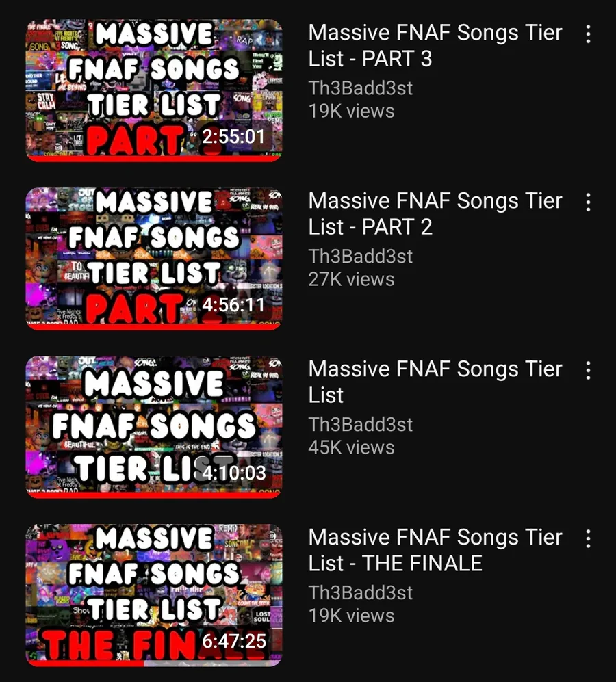
Task: Open Th3Badd3st channel under Part 3 video
Action: pos(361,88)
